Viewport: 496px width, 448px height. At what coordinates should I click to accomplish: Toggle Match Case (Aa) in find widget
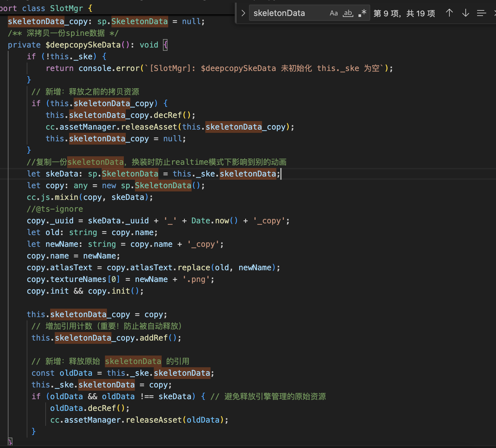(x=334, y=13)
